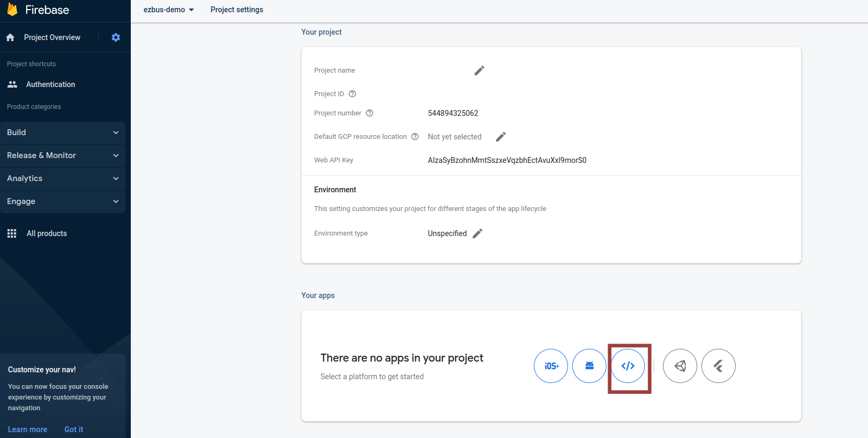Viewport: 868px width, 438px height.
Task: Open GCP resource location help icon
Action: coord(415,137)
